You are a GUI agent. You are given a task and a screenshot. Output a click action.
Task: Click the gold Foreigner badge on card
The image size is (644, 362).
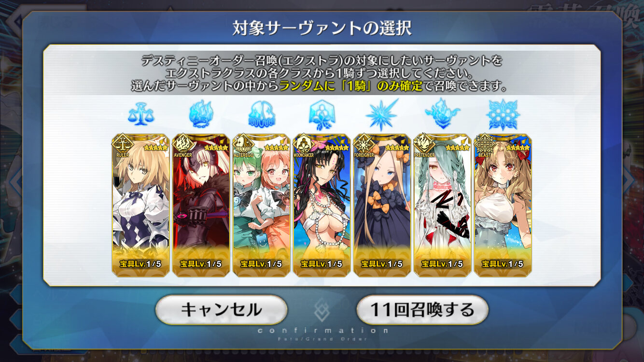click(x=364, y=144)
